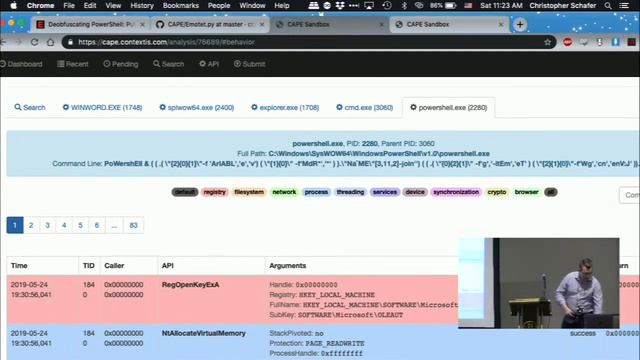Open the People menu
This screenshot has height=360, width=640.
[x=219, y=5]
